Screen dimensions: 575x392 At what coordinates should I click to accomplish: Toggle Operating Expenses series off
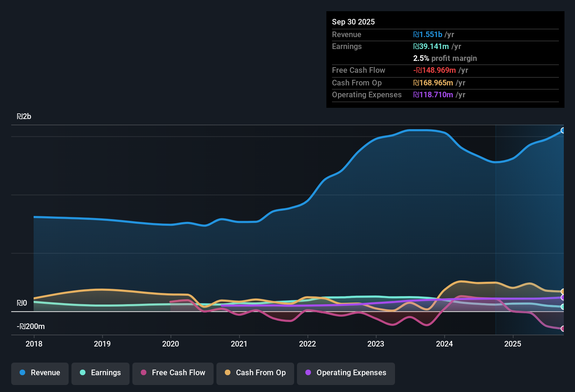(x=346, y=373)
